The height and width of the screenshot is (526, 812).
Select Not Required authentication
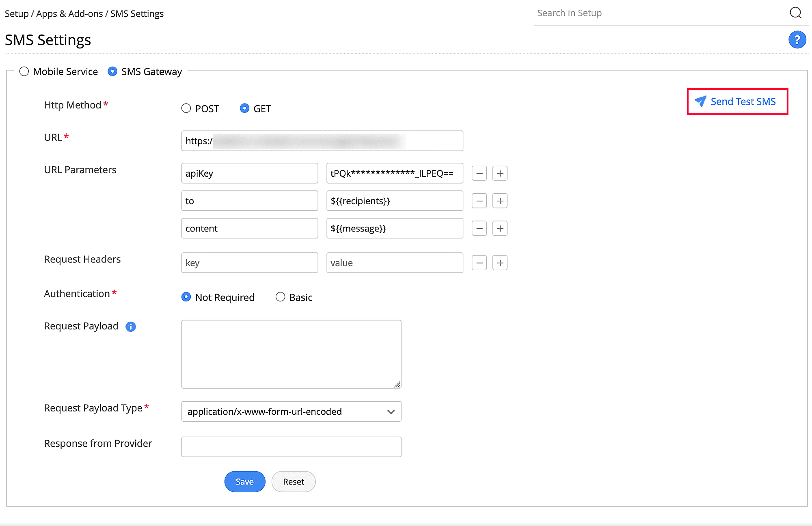coord(186,297)
